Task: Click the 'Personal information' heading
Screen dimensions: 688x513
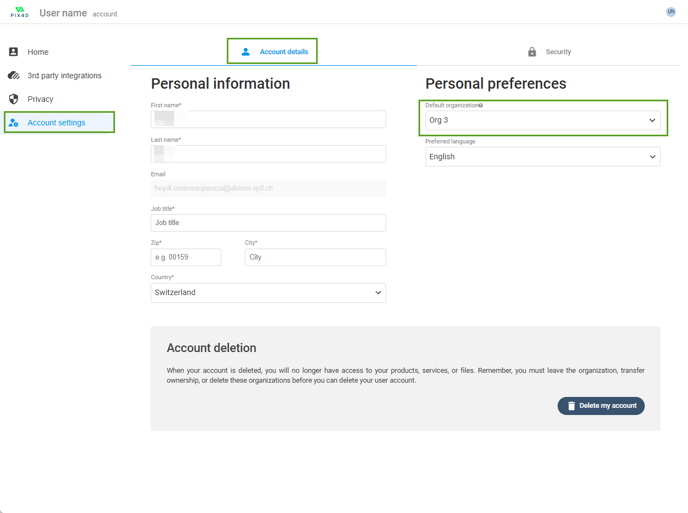Action: click(220, 84)
